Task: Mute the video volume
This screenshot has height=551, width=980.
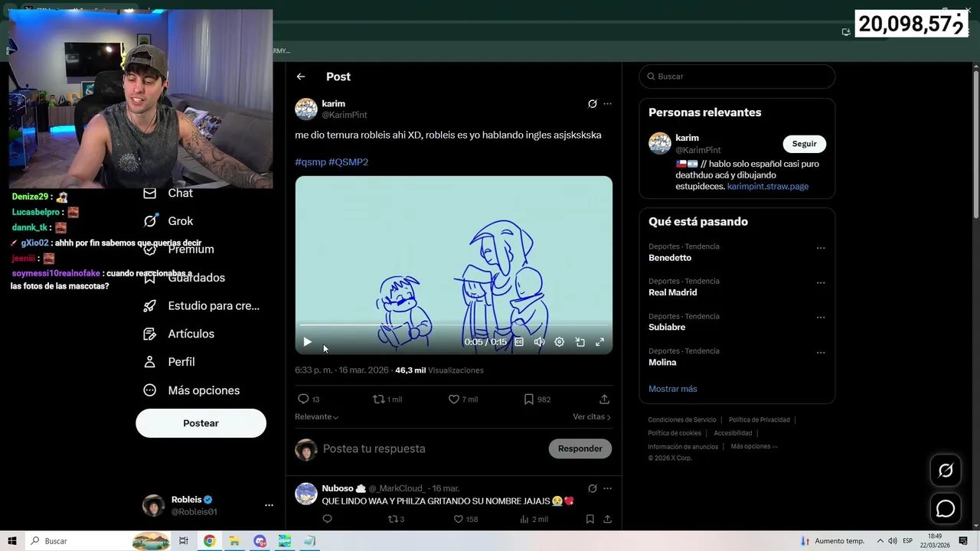Action: (x=539, y=342)
